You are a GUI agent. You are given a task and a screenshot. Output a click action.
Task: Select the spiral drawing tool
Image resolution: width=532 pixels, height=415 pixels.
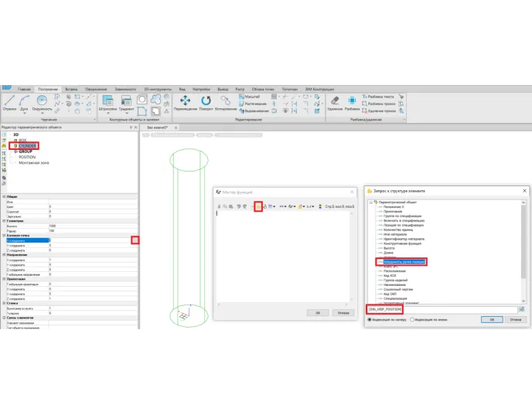[x=69, y=104]
